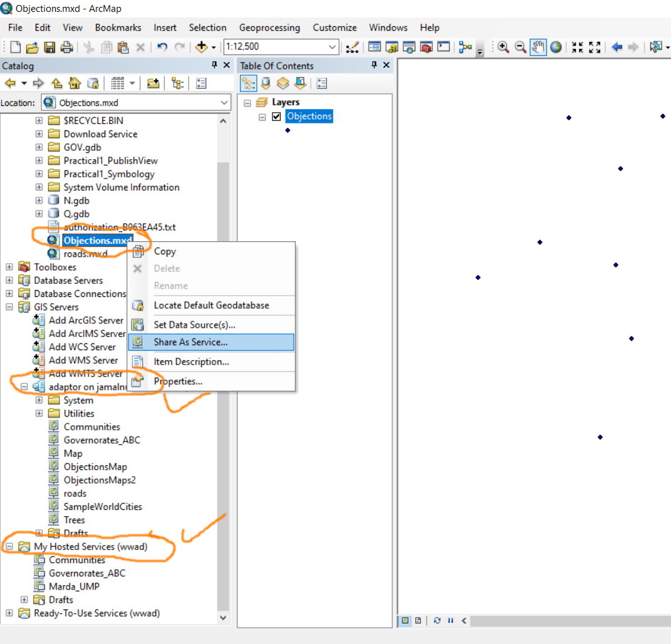This screenshot has height=644, width=671.
Task: Open the ModelBuilder window icon
Action: 465,47
